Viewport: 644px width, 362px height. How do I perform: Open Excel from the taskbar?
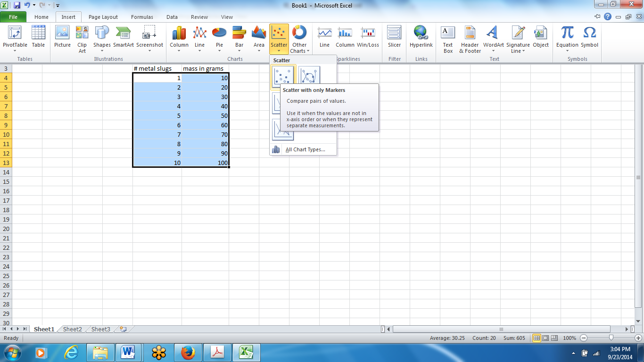tap(247, 352)
